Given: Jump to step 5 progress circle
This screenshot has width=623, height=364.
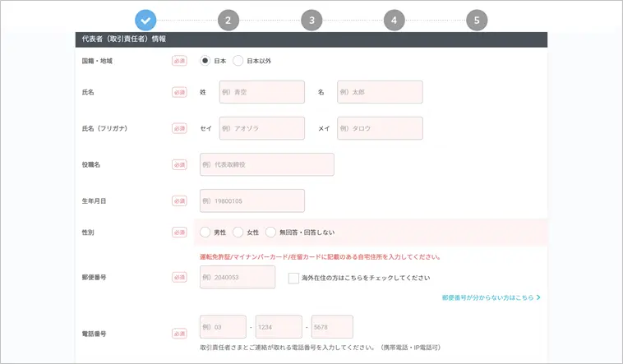Looking at the screenshot, I should click(477, 21).
